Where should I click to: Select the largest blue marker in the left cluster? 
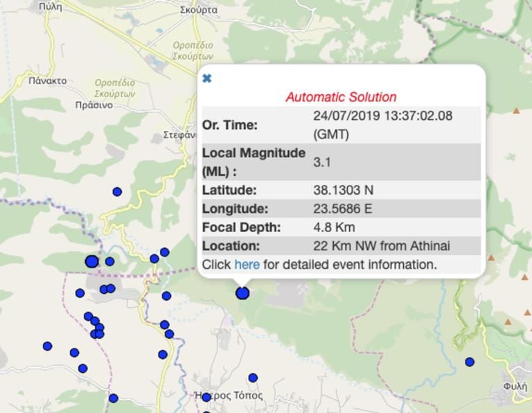tap(91, 261)
